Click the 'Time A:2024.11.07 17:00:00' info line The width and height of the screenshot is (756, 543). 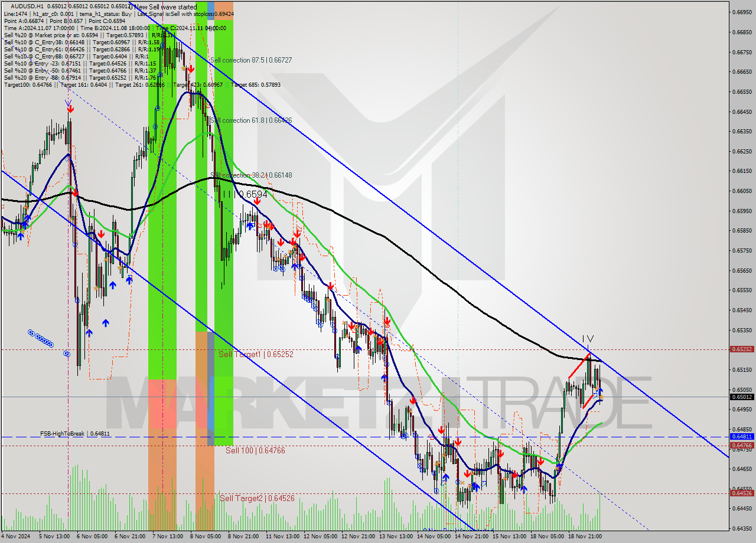tap(115, 28)
